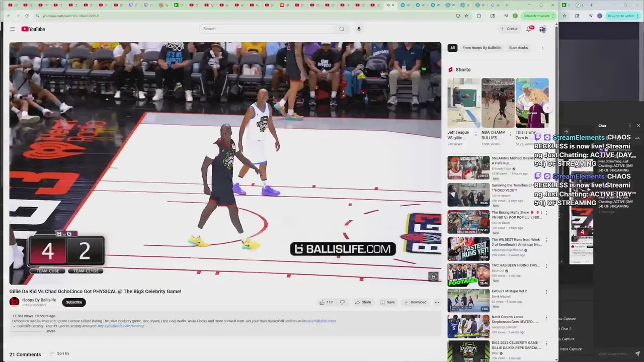Open the NBA CHAMP BULLIES short
Viewport: 644px width, 362px height.
pos(498,103)
